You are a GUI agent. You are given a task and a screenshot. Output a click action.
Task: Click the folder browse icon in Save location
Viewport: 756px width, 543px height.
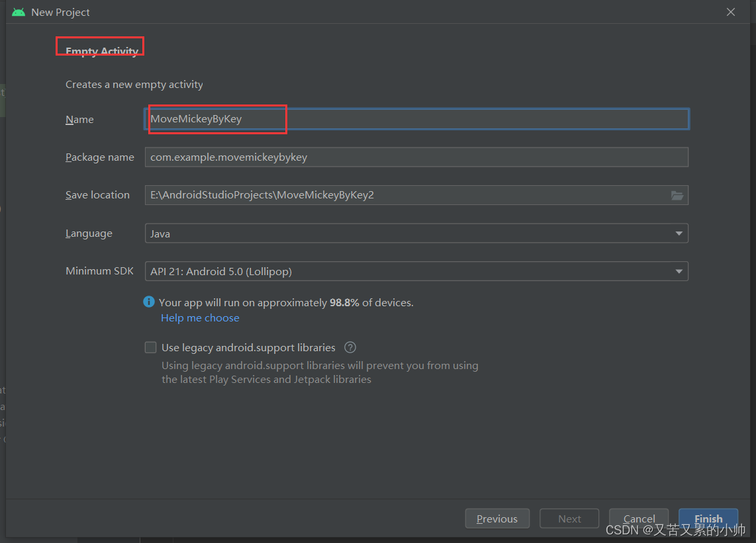pos(677,195)
